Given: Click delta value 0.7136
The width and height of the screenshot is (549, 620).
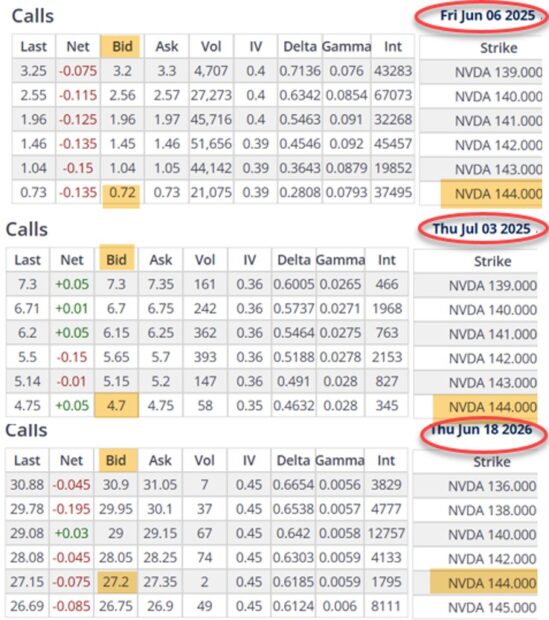Looking at the screenshot, I should (300, 71).
